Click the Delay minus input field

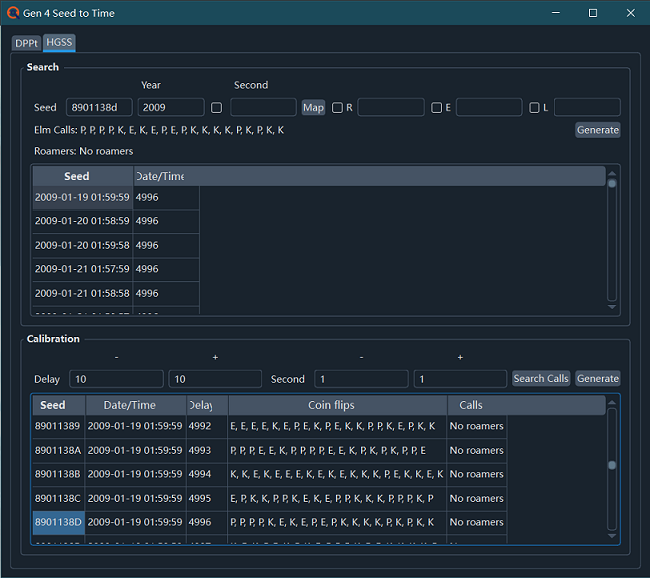tap(116, 379)
